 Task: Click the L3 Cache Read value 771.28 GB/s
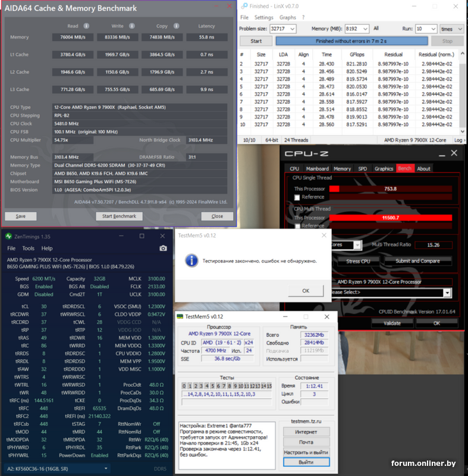point(73,90)
